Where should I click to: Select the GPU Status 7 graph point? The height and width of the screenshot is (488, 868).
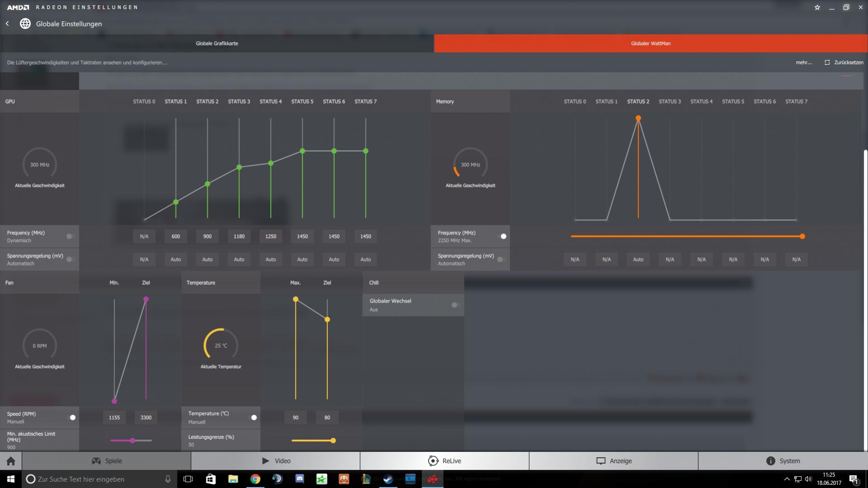coord(366,151)
